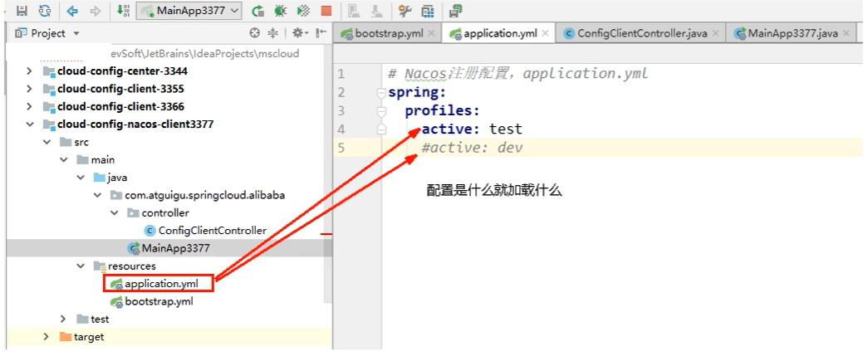Select cloud-config-center-3344 in tree
868x361 pixels.
click(x=122, y=71)
